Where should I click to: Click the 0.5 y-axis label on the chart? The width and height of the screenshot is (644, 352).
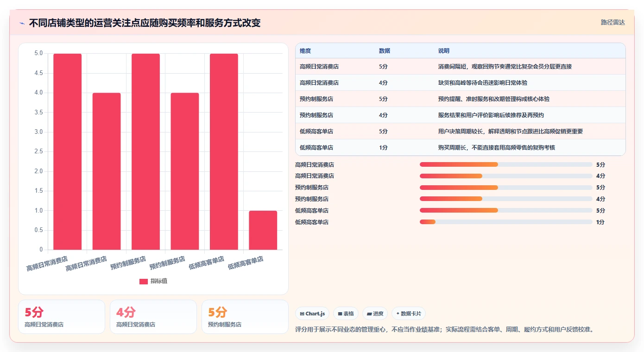coord(38,230)
